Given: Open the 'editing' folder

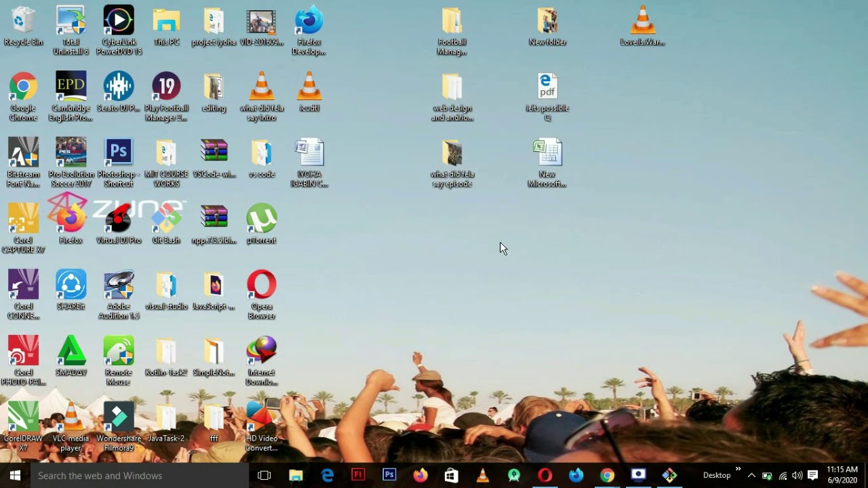Looking at the screenshot, I should point(214,93).
